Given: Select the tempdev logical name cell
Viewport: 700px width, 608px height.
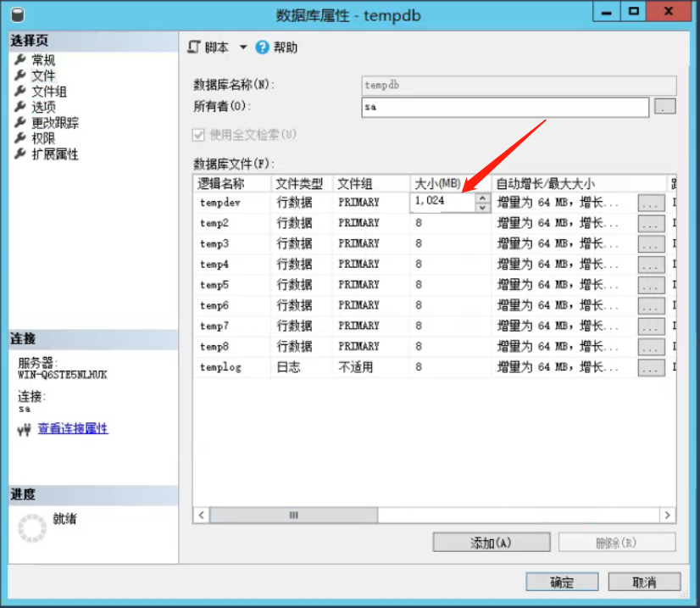Looking at the screenshot, I should [232, 203].
